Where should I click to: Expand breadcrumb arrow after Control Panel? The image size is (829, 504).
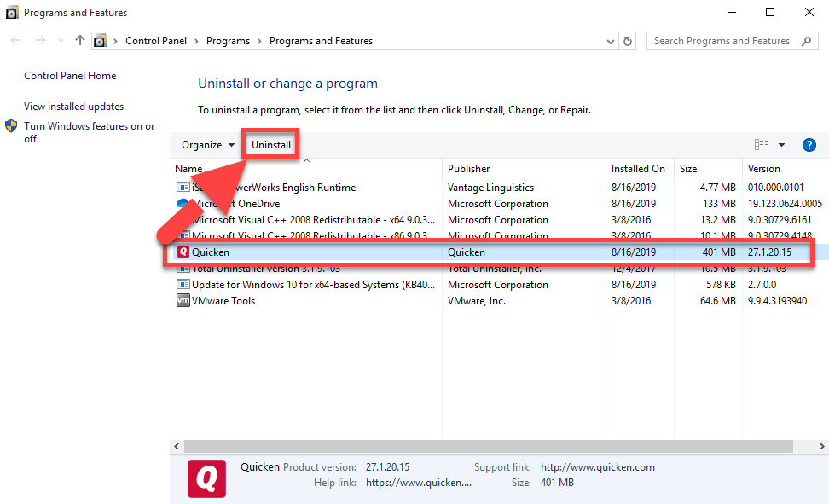click(x=196, y=41)
